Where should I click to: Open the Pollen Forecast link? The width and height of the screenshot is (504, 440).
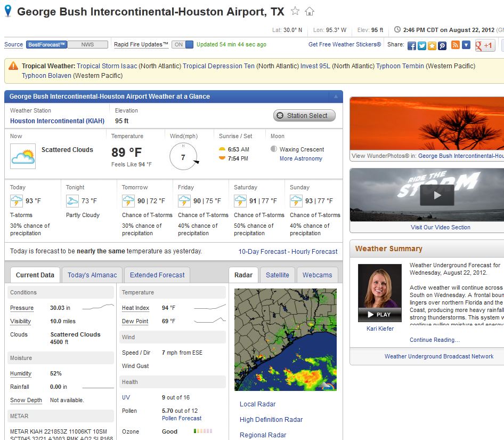(182, 418)
